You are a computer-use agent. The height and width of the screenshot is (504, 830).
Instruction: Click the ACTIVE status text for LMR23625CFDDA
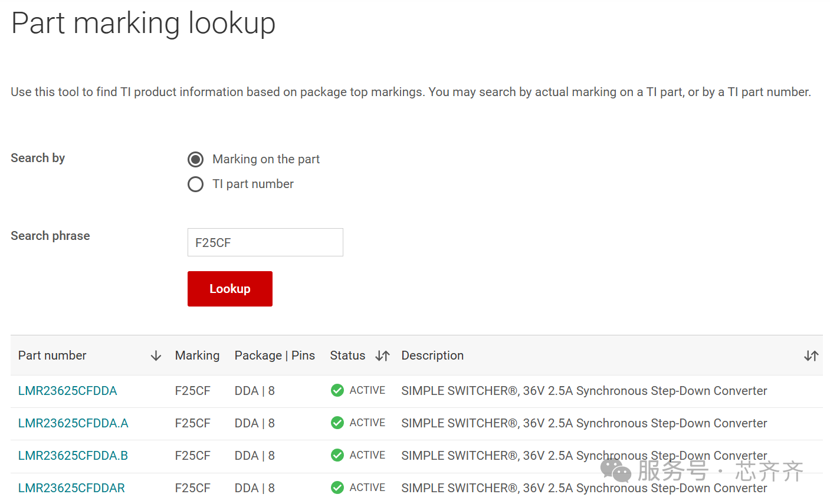(x=368, y=390)
